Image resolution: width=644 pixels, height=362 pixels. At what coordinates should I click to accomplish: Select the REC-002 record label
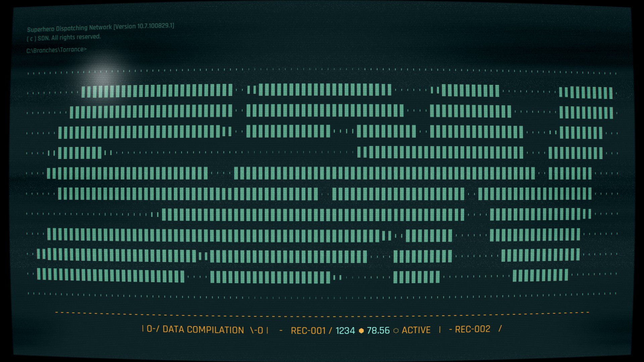pyautogui.click(x=473, y=329)
